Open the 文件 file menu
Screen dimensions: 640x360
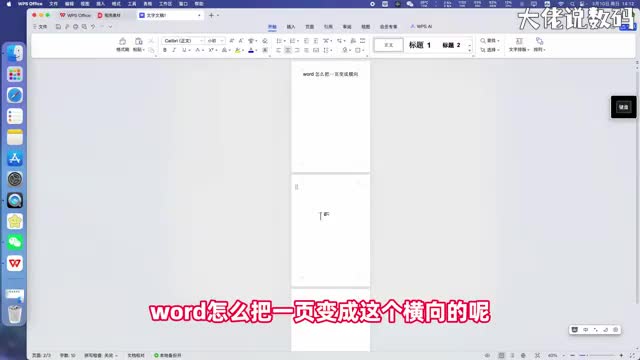pos(40,27)
